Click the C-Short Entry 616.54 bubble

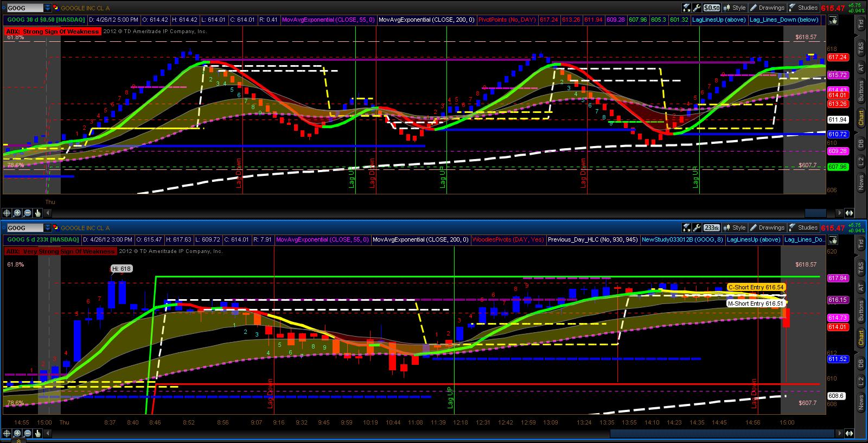[756, 287]
